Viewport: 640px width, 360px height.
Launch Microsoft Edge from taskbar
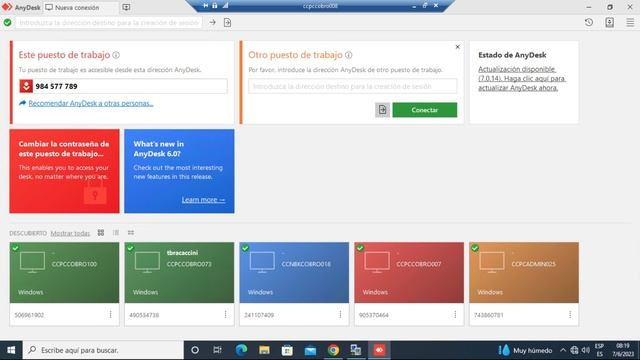point(241,350)
